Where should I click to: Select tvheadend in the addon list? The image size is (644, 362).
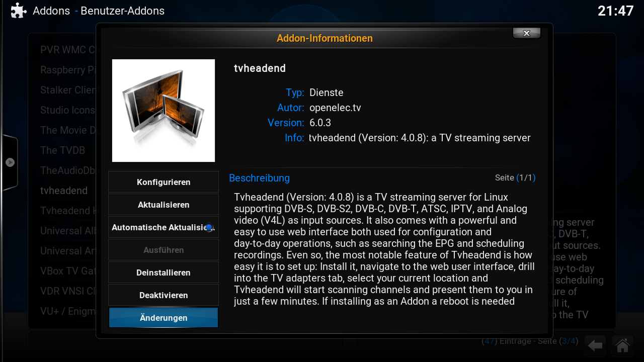64,191
